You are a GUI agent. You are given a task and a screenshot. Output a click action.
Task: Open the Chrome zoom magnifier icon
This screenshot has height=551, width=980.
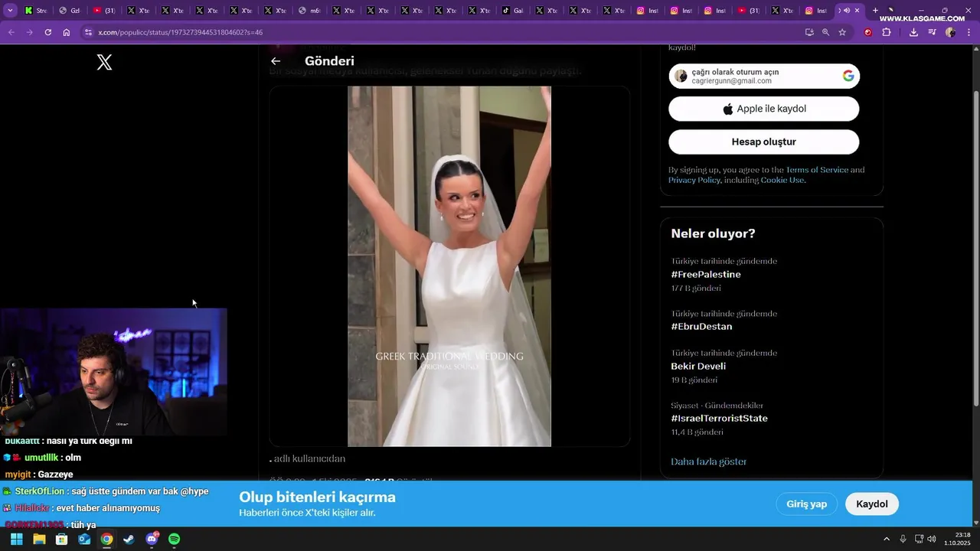tap(825, 32)
